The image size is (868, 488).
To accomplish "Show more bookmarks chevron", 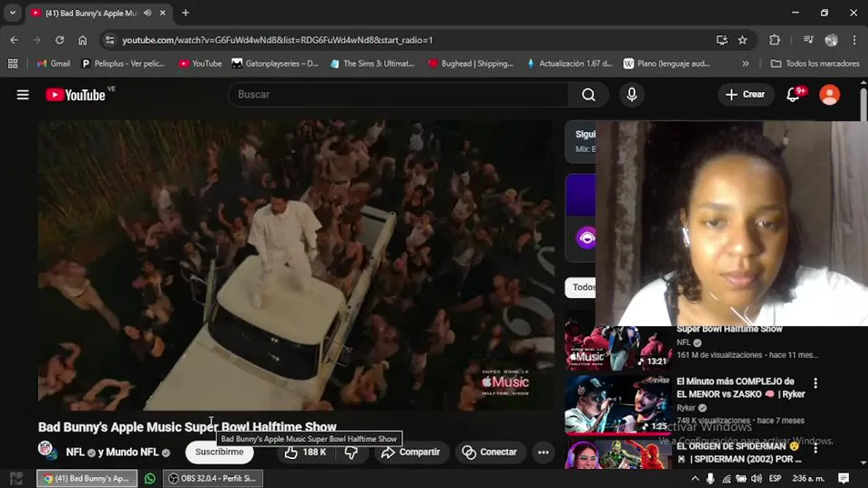I will (745, 63).
